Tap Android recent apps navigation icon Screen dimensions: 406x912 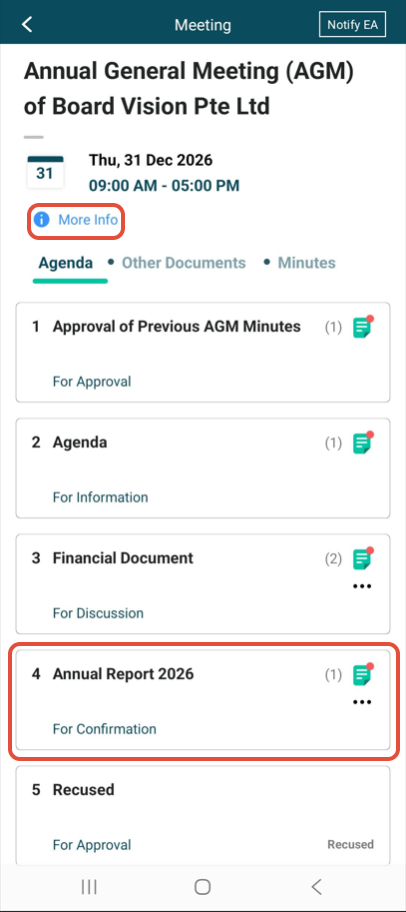89,887
